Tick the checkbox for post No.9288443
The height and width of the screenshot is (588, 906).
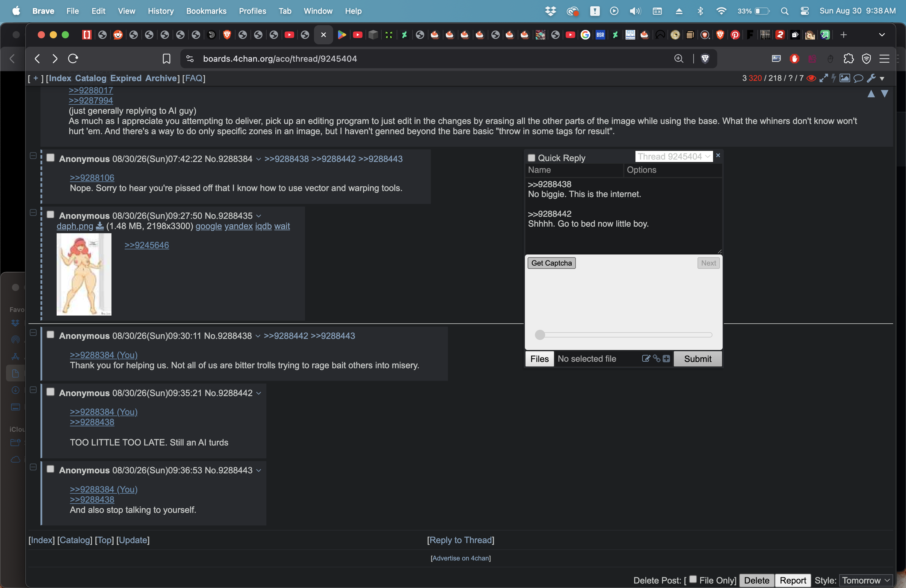coord(50,469)
